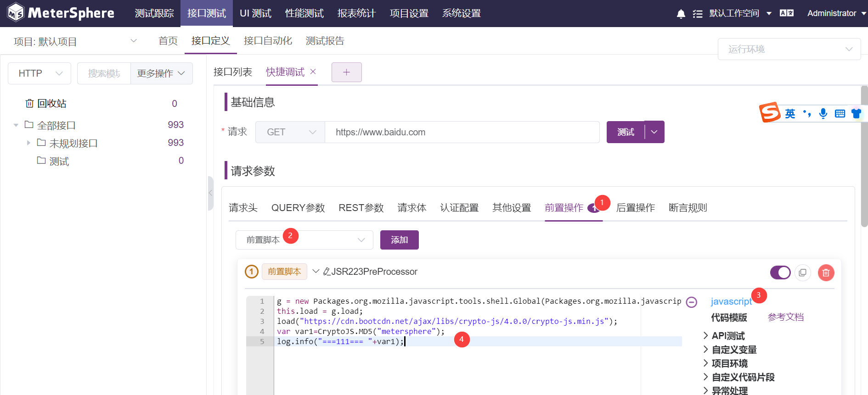Open the recycle bin (回收站)

tap(46, 104)
